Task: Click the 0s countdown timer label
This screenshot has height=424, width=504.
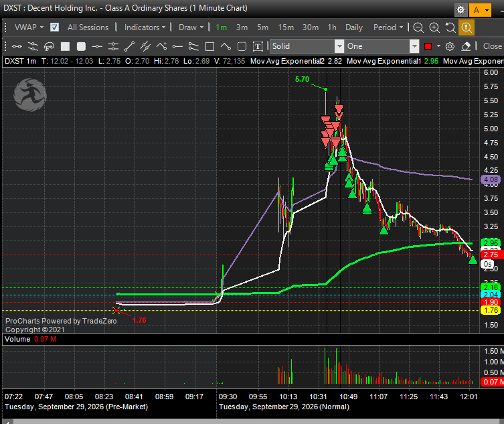Action: coord(488,264)
